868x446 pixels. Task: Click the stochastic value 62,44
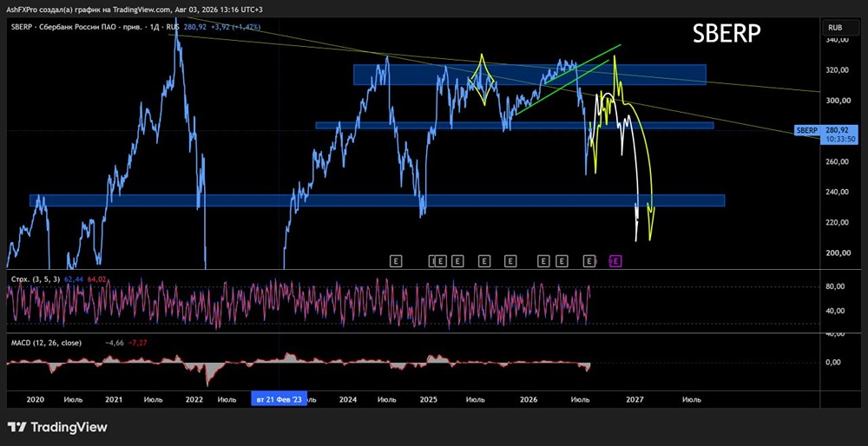coord(74,280)
